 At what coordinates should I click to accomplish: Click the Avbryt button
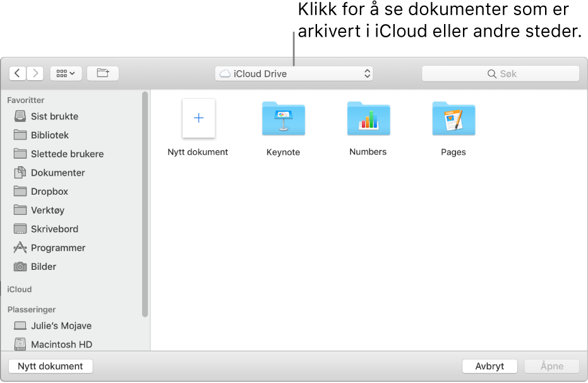pyautogui.click(x=489, y=366)
